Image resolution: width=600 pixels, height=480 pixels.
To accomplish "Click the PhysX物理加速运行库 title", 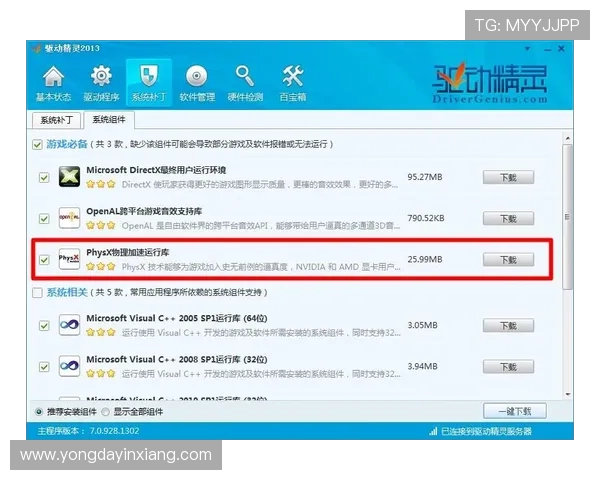I will click(127, 253).
